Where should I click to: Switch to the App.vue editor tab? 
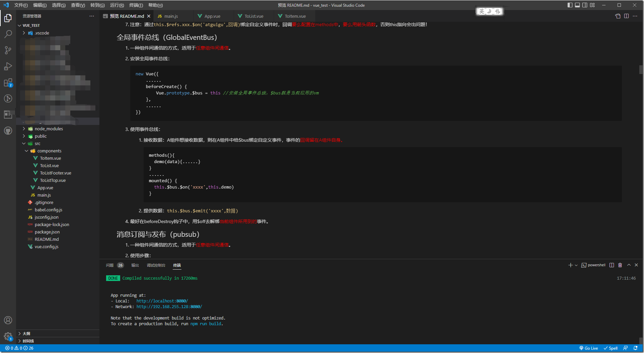pos(212,16)
